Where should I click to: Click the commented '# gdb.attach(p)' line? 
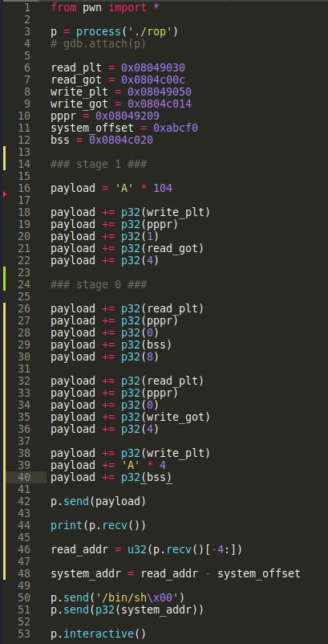point(99,43)
